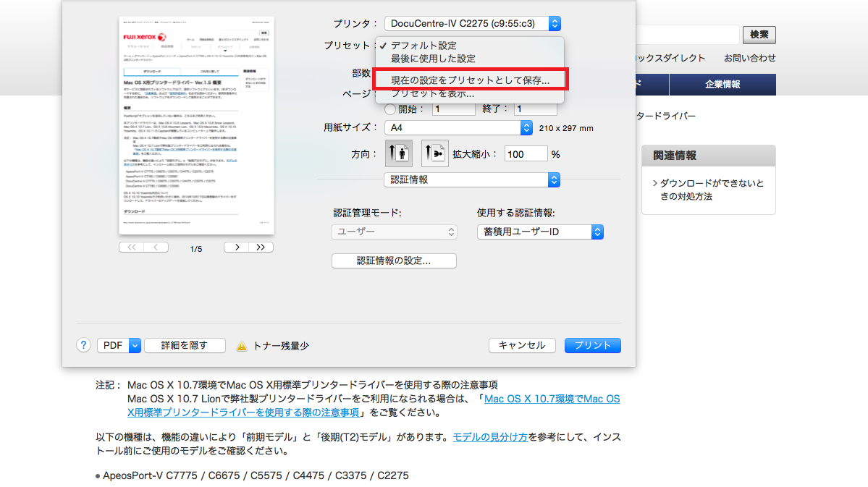Image resolution: width=868 pixels, height=487 pixels.
Task: Expand the A4 paper size dropdown
Action: pyautogui.click(x=459, y=127)
